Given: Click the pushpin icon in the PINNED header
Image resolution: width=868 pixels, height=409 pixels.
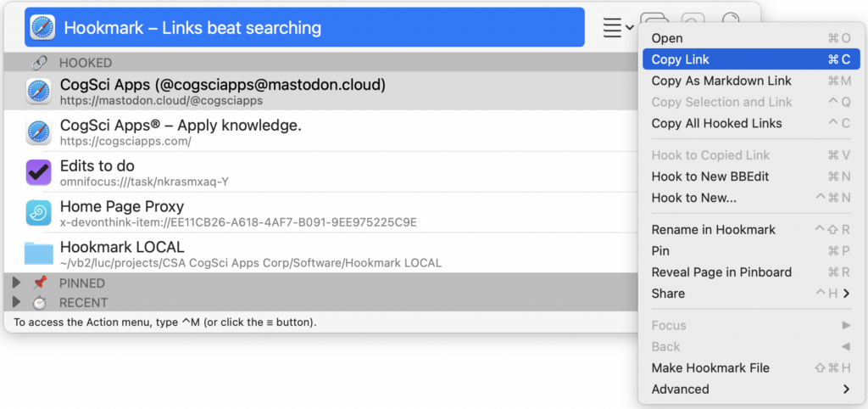Looking at the screenshot, I should [40, 283].
